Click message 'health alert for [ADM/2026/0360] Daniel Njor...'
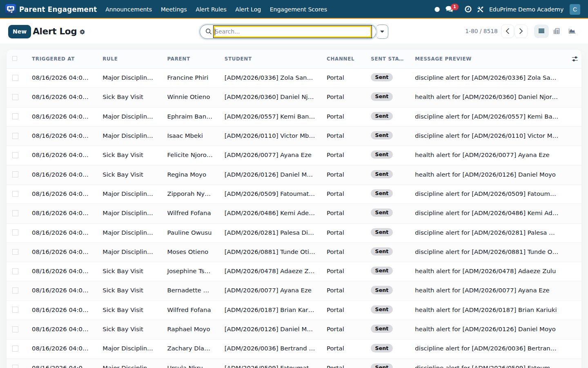588x368 pixels. tap(486, 97)
